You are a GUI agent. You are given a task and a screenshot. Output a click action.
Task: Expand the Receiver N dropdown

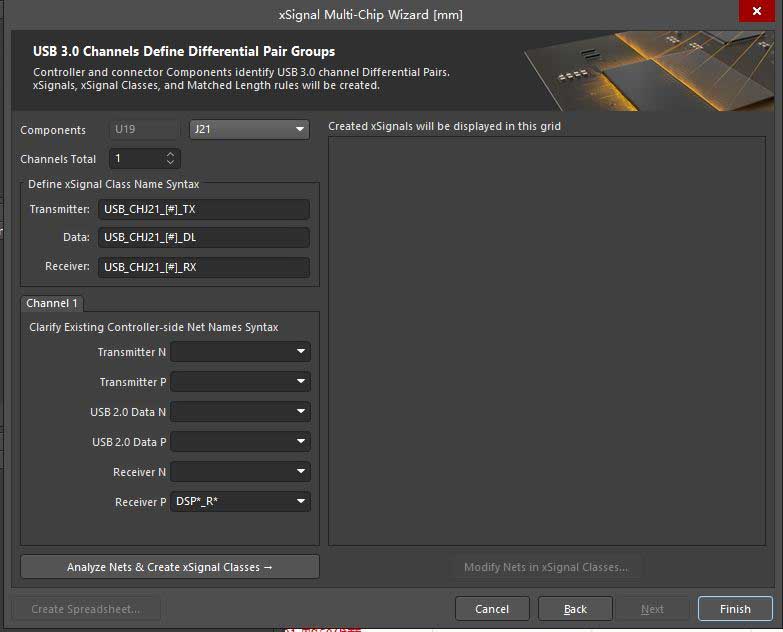coord(301,472)
